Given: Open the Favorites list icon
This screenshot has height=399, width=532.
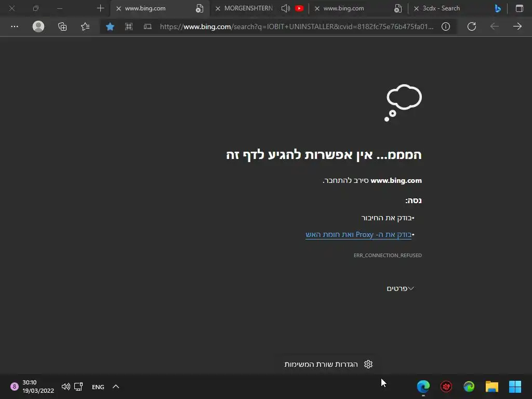Looking at the screenshot, I should [x=85, y=26].
